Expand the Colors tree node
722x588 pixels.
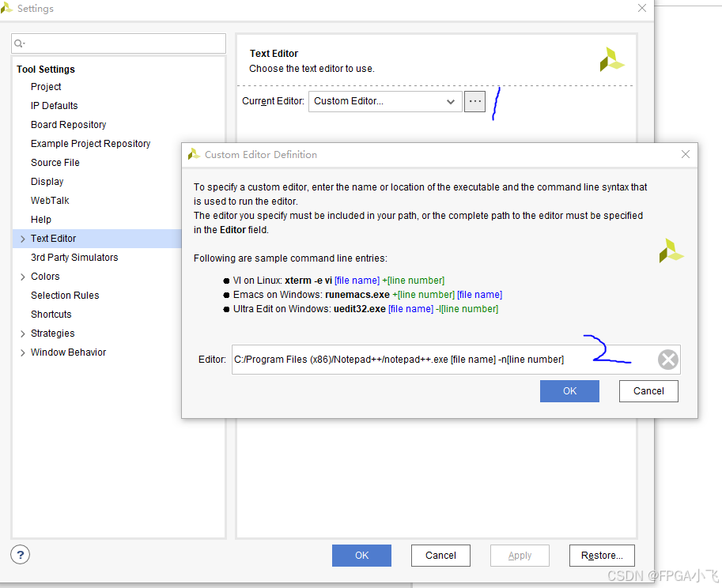pos(23,277)
